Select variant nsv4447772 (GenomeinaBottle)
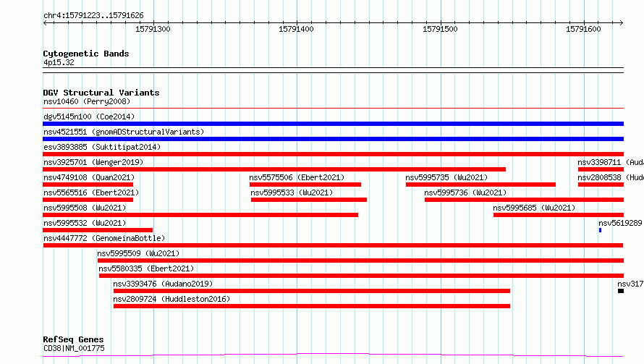 coord(104,238)
